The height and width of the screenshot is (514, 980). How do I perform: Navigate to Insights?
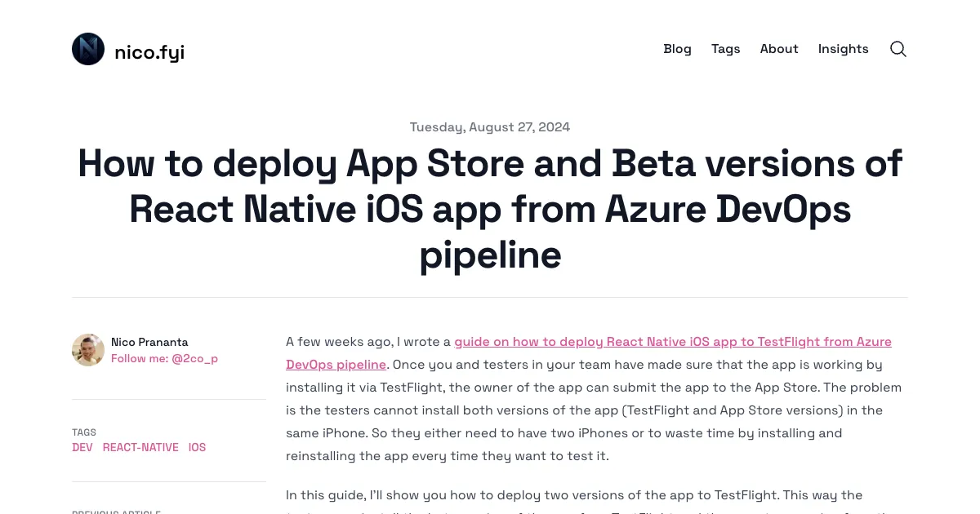[843, 49]
